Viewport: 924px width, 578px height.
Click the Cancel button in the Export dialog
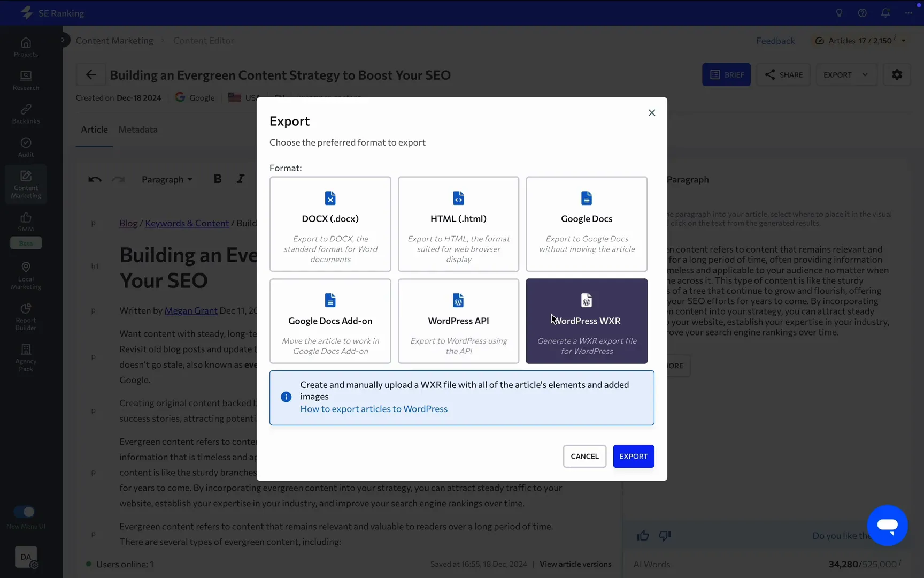[584, 456]
